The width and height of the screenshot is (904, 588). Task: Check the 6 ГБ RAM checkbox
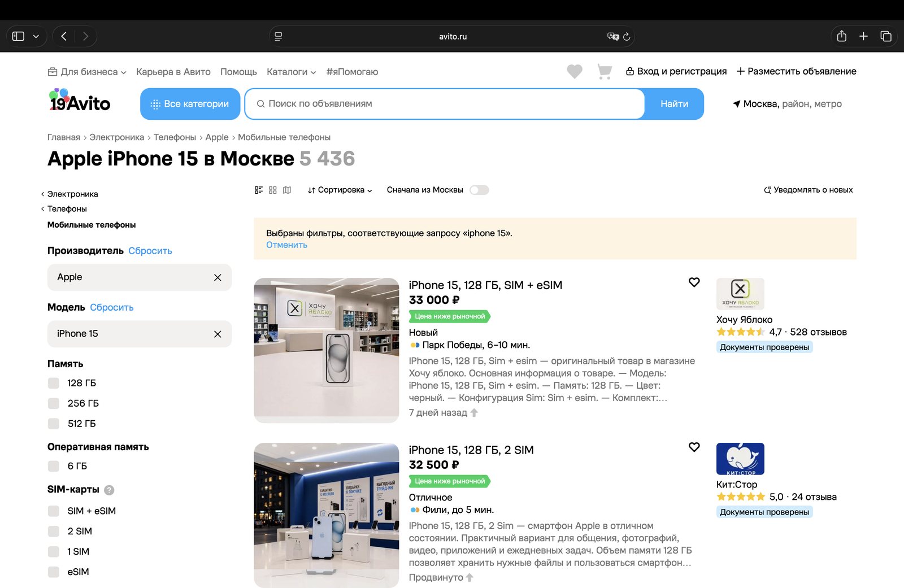[x=54, y=466]
